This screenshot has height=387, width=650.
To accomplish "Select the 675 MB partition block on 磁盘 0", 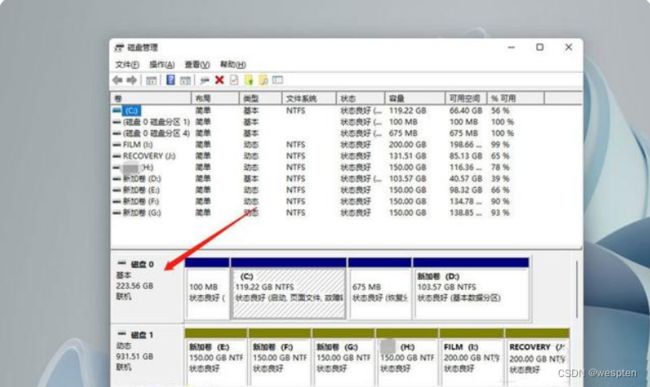I will click(380, 288).
